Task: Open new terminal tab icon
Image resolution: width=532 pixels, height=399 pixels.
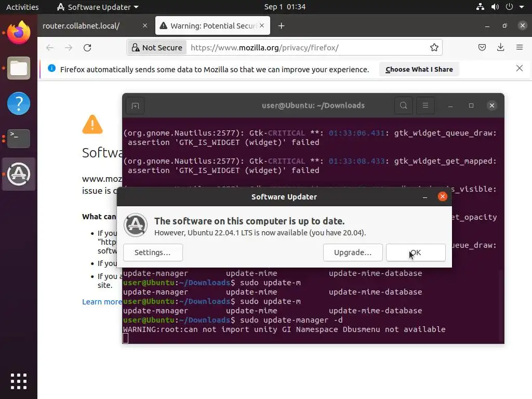Action: (135, 106)
